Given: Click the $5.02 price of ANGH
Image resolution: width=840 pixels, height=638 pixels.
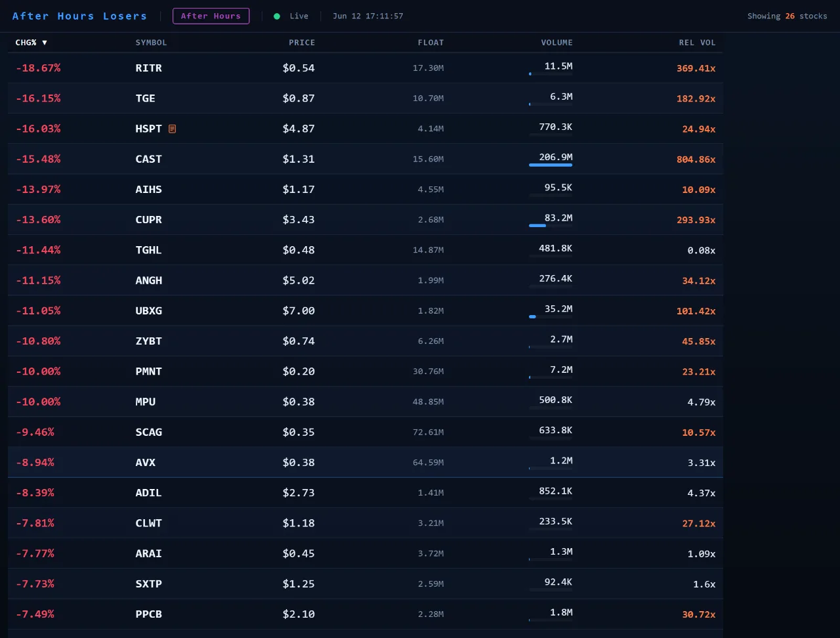Looking at the screenshot, I should [299, 280].
